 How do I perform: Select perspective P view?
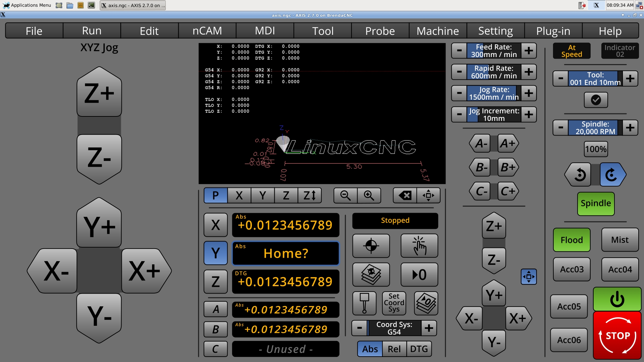(x=216, y=195)
